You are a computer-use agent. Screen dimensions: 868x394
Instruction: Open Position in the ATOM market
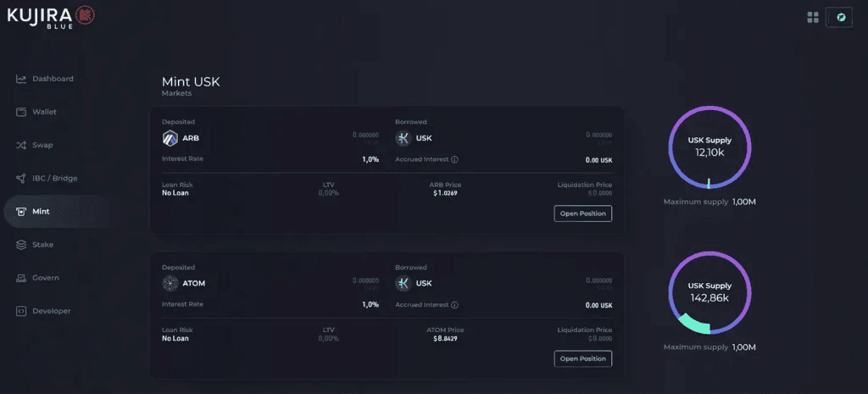pos(583,358)
